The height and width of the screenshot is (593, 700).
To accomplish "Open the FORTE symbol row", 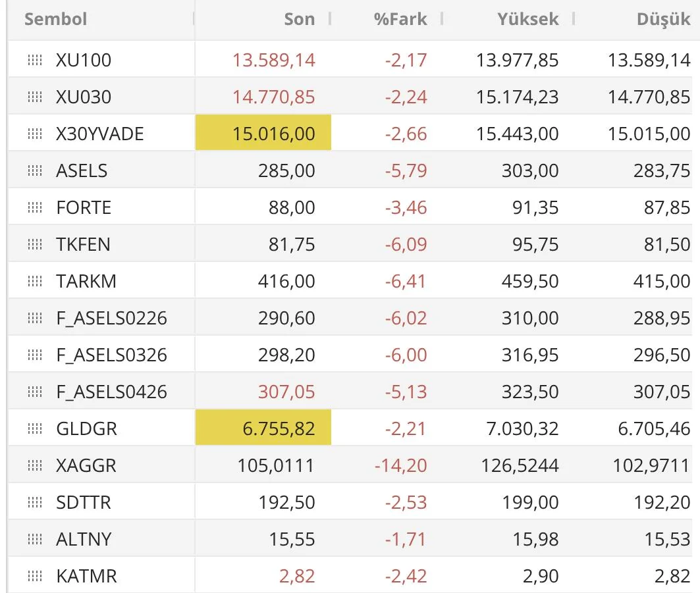I will pos(84,208).
